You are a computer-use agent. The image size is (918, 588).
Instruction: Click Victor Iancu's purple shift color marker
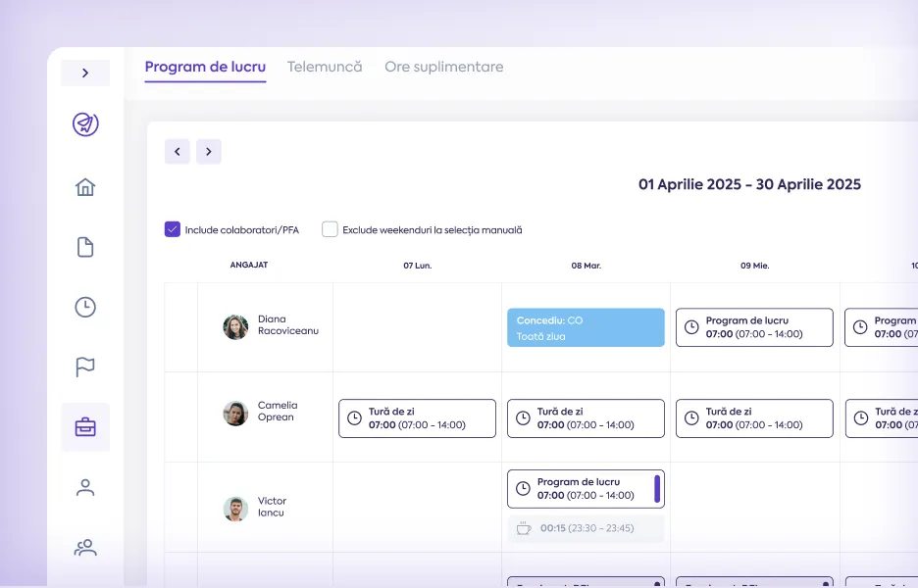(657, 489)
